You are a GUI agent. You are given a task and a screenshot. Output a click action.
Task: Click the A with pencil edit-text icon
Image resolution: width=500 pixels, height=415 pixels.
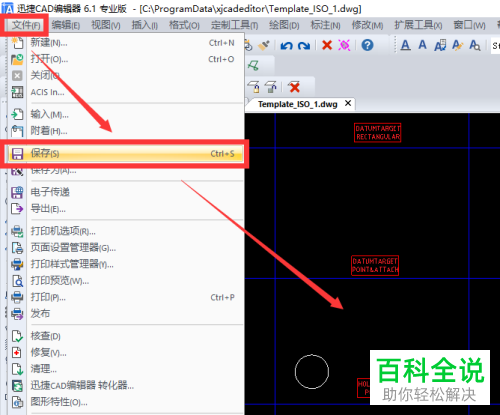(x=457, y=45)
